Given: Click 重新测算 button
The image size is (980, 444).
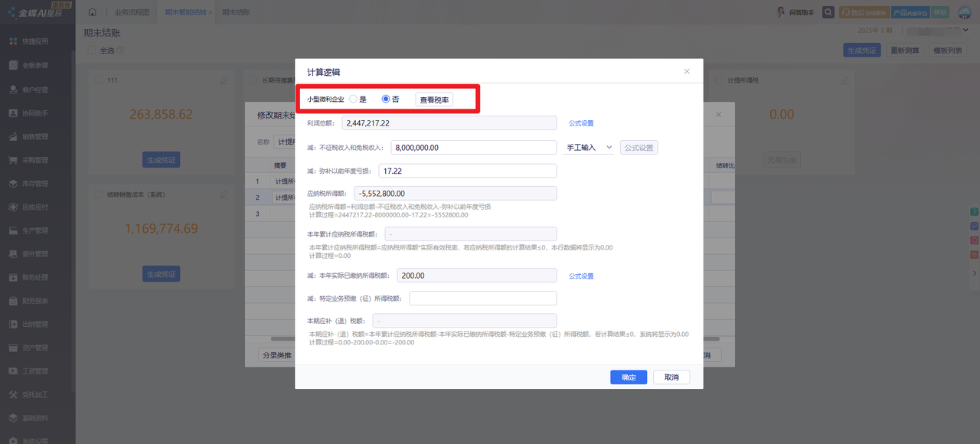Looking at the screenshot, I should [905, 51].
